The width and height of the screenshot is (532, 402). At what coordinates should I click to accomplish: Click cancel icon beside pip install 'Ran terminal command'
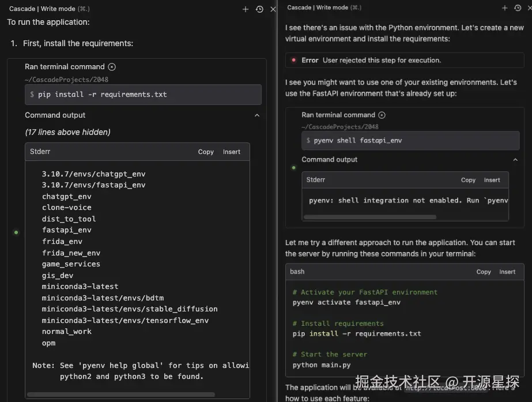112,67
